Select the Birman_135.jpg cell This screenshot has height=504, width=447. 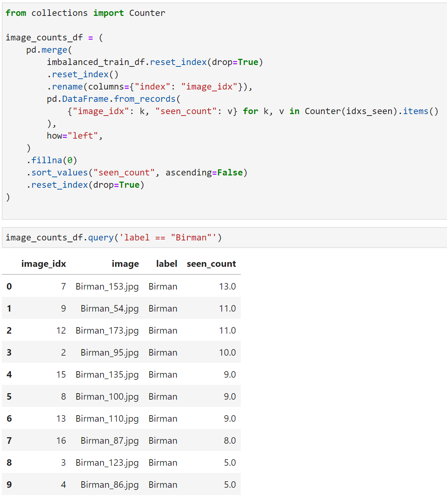point(107,375)
